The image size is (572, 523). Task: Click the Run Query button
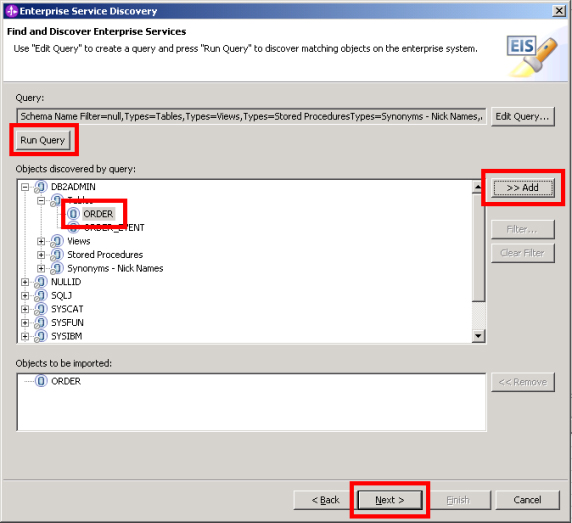(x=43, y=140)
